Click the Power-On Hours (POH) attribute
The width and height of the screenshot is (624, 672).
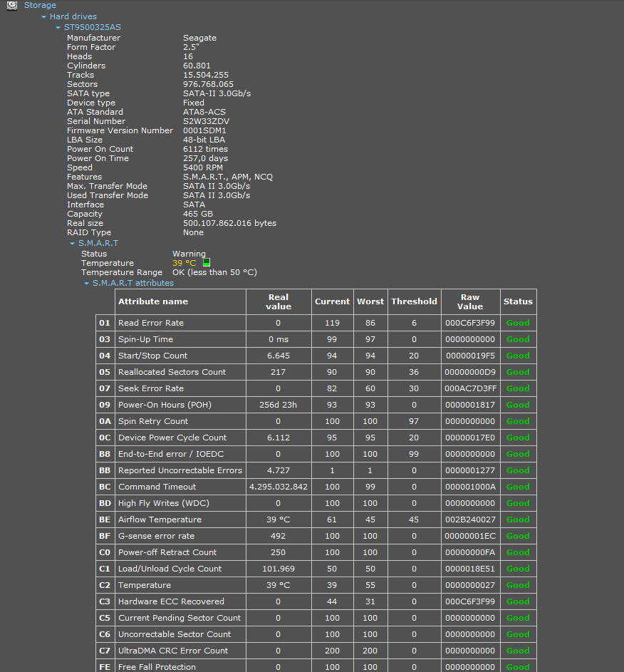point(165,405)
